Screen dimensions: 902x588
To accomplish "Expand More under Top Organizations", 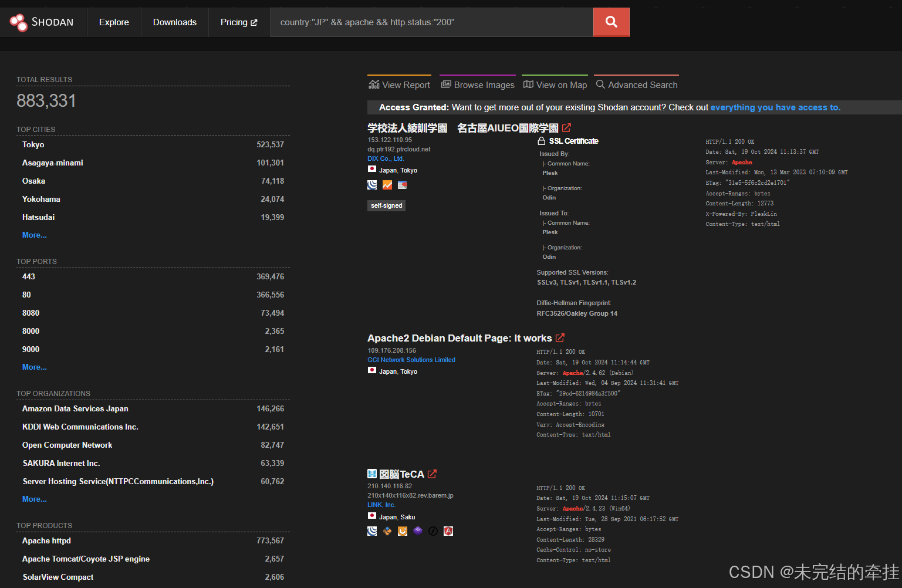I will pos(35,499).
